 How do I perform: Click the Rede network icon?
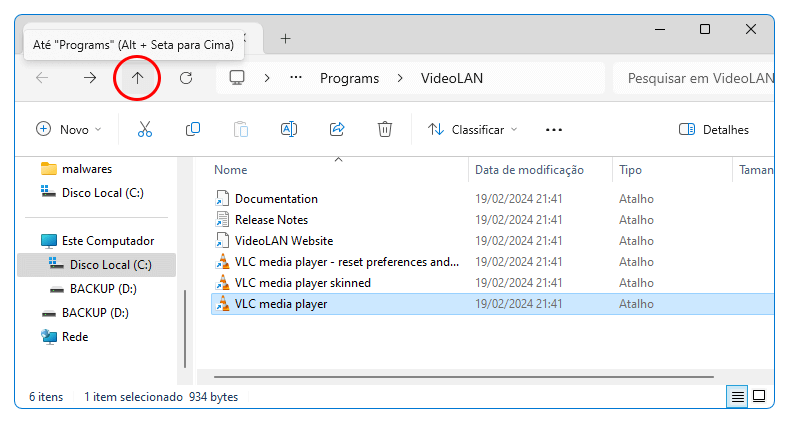coord(49,336)
